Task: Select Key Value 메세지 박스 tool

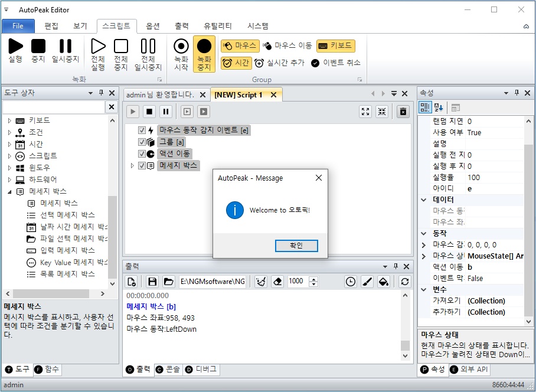Action: click(x=67, y=263)
